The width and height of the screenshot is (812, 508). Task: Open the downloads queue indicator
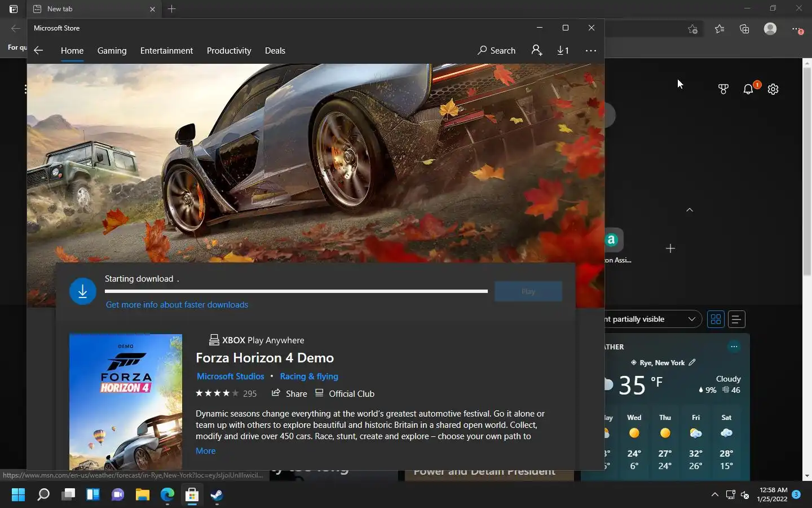[563, 50]
